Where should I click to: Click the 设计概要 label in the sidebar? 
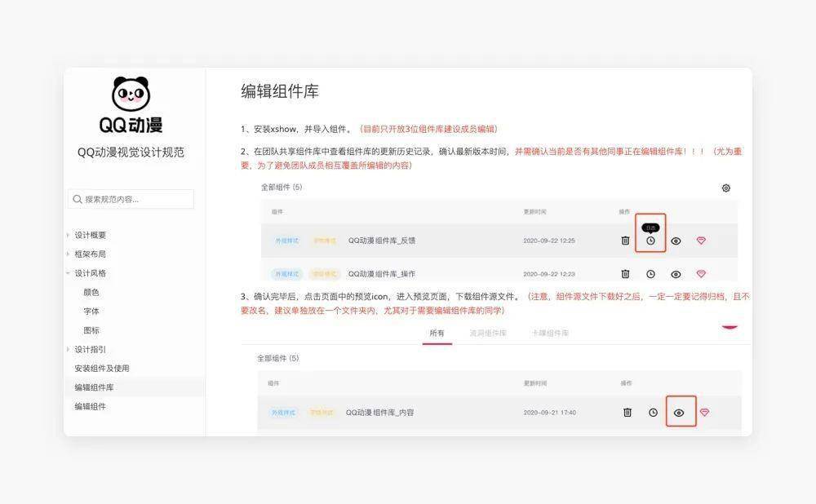coord(90,235)
